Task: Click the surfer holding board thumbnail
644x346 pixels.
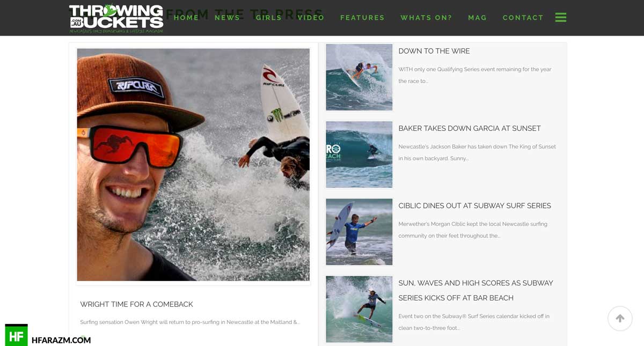Action: pos(359,232)
